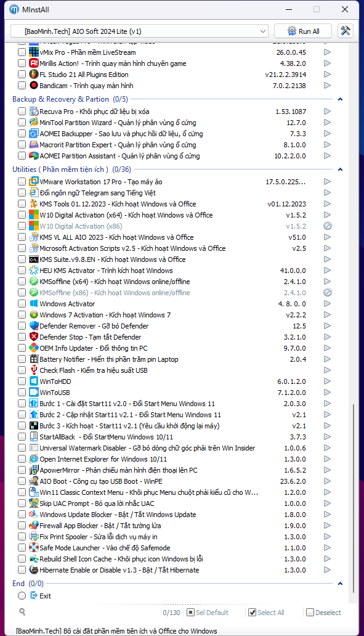Open the settings tools button beside Run All
This screenshot has height=636, width=364.
click(346, 31)
